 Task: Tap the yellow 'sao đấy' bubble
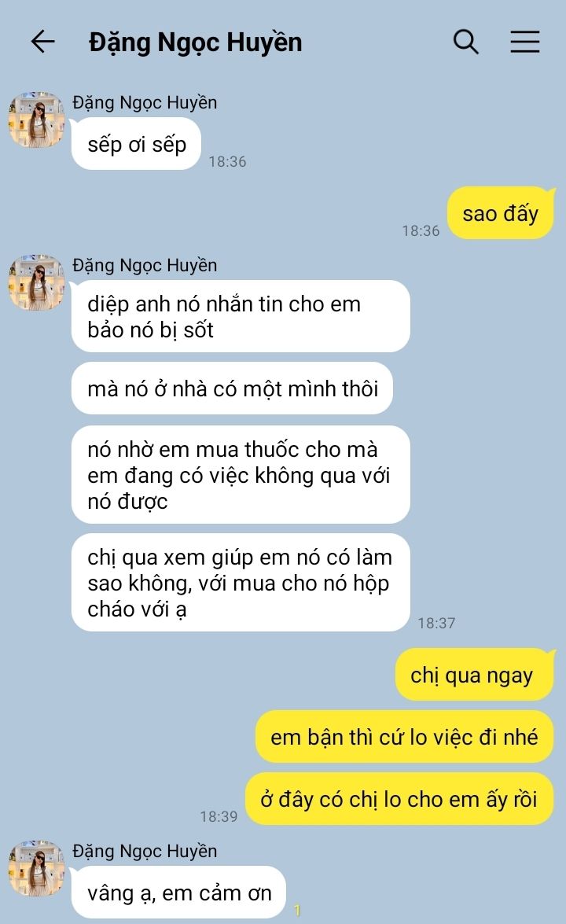[x=501, y=213]
